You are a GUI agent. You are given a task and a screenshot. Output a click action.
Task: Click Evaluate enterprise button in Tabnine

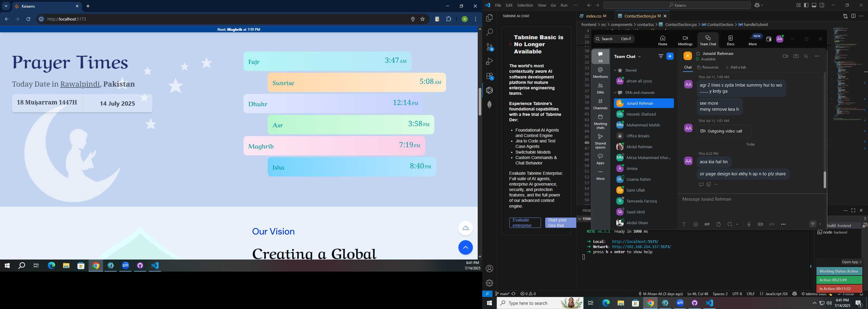525,223
